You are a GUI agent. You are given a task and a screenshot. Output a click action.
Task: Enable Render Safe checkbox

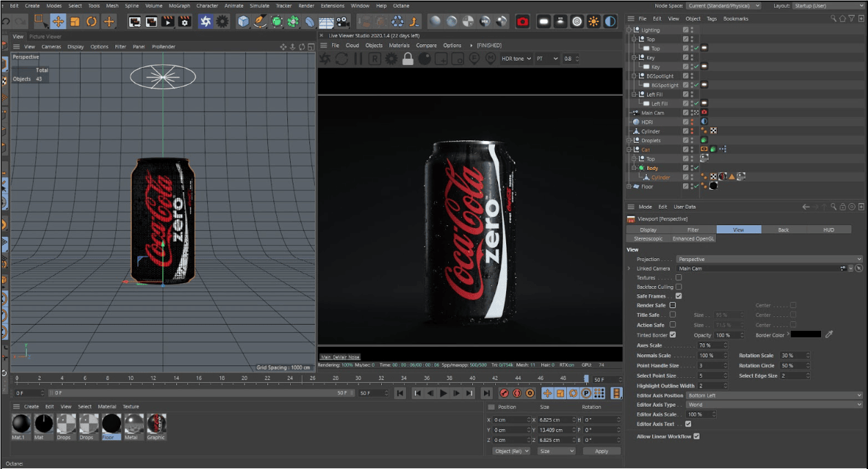673,305
